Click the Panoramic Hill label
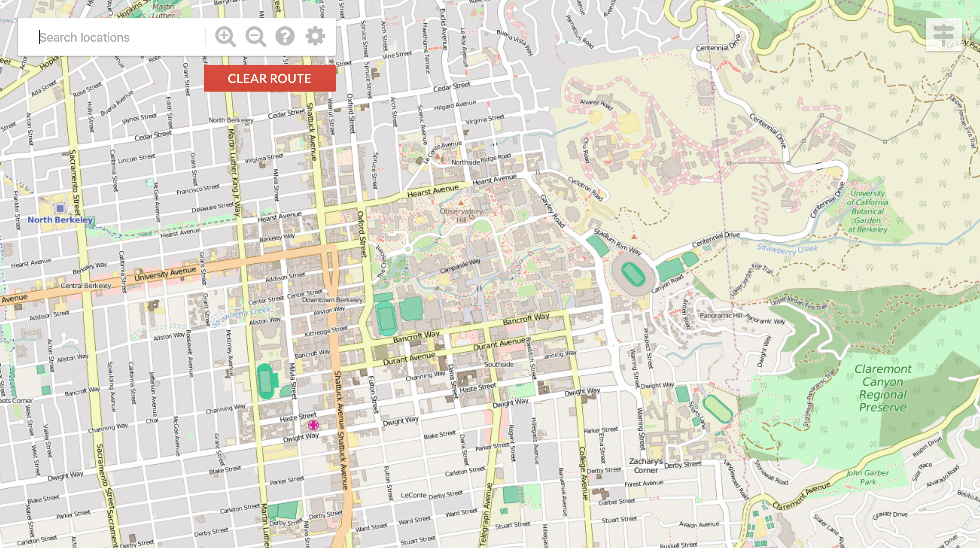980x548 pixels. click(720, 316)
